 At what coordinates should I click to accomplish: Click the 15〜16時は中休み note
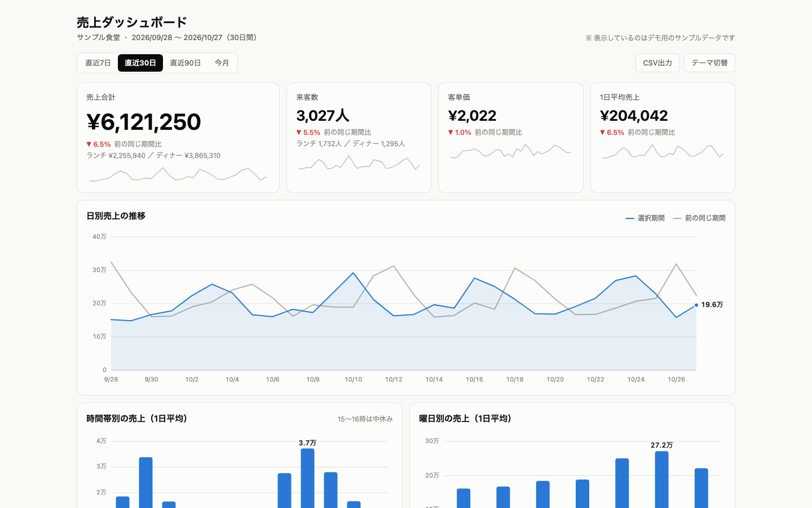click(365, 419)
